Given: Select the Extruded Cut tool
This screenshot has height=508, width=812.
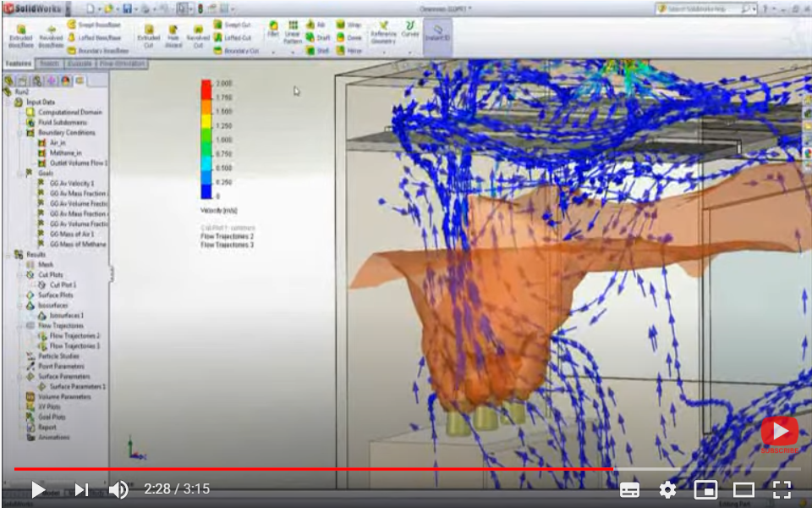Looking at the screenshot, I should (x=149, y=36).
